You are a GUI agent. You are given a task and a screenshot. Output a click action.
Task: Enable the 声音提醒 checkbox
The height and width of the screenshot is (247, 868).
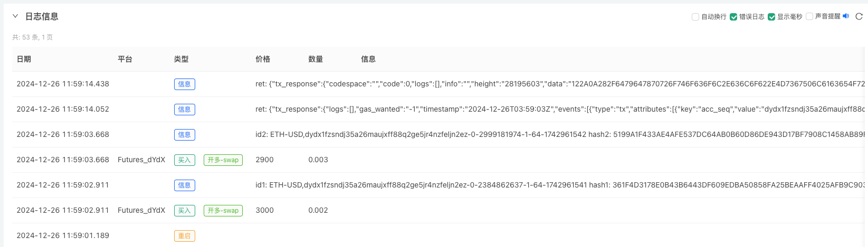click(809, 16)
